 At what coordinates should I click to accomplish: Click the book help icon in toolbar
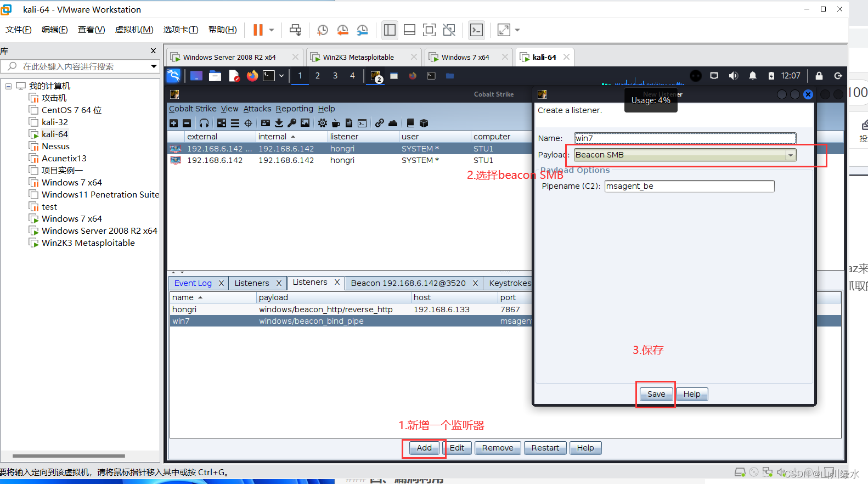410,123
